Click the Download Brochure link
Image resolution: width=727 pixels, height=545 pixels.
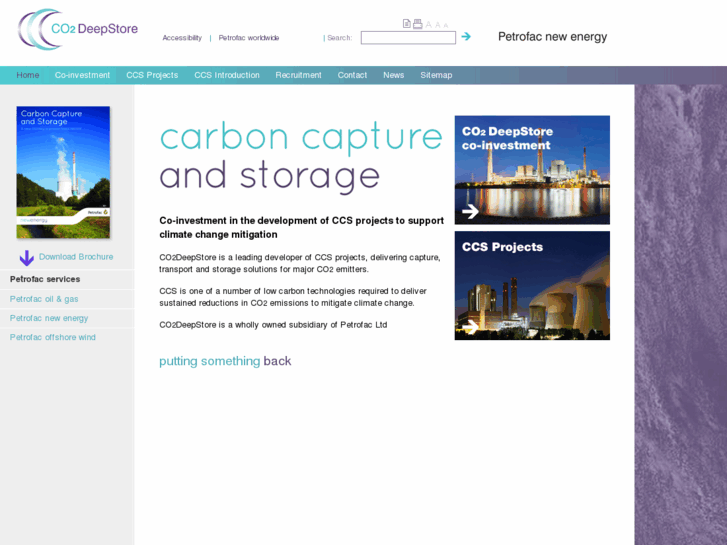[76, 257]
